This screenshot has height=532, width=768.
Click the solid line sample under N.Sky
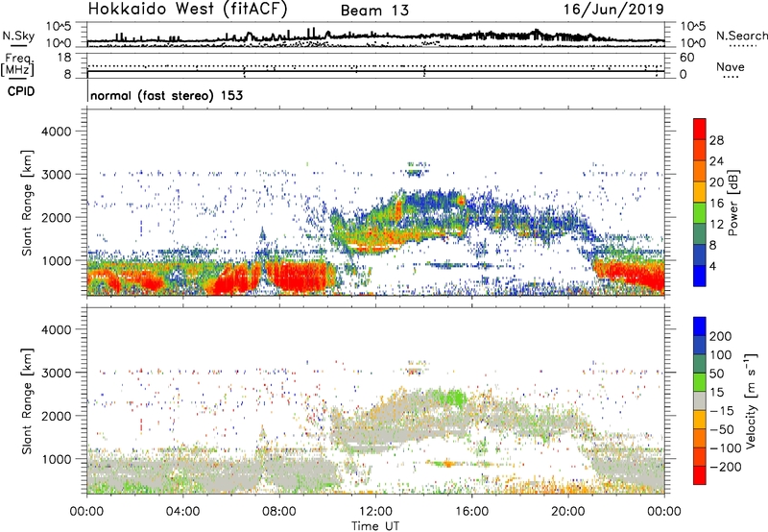point(18,45)
